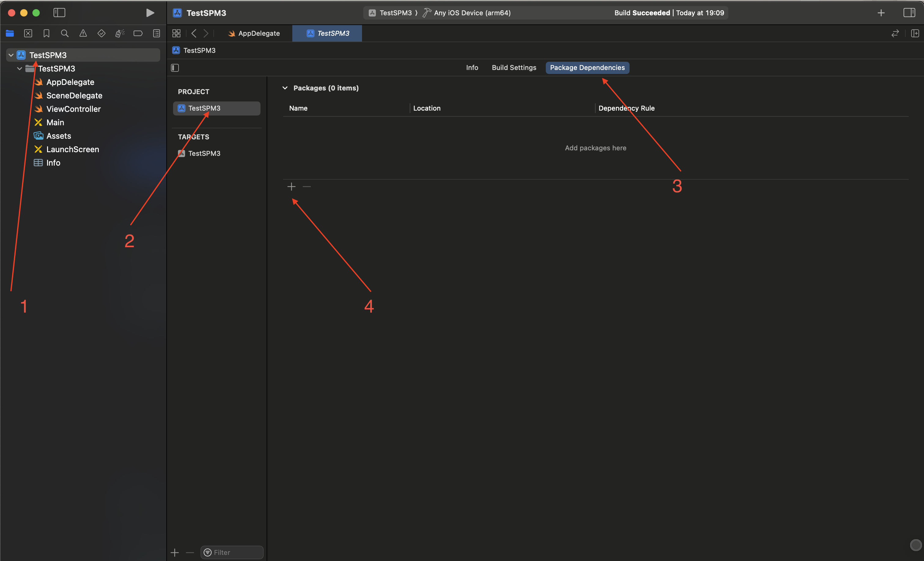The image size is (924, 561).
Task: Select the Package Dependencies tab
Action: (x=587, y=68)
